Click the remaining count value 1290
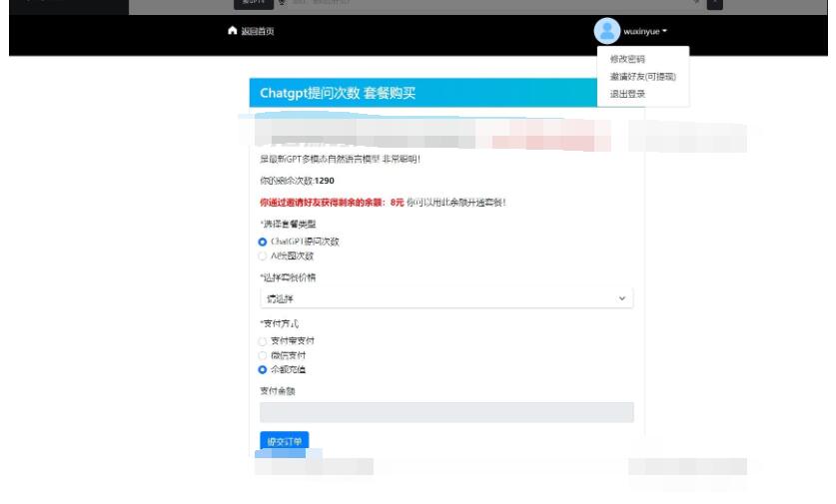Image resolution: width=836 pixels, height=504 pixels. coord(325,181)
